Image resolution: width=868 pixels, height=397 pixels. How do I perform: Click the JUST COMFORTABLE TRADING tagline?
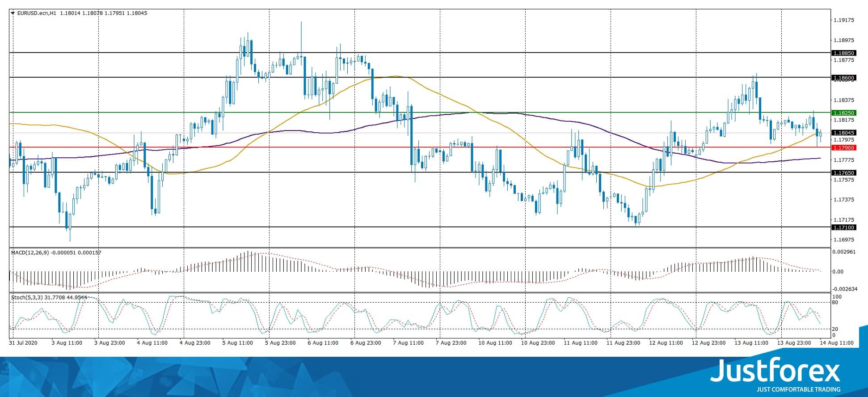(x=798, y=389)
